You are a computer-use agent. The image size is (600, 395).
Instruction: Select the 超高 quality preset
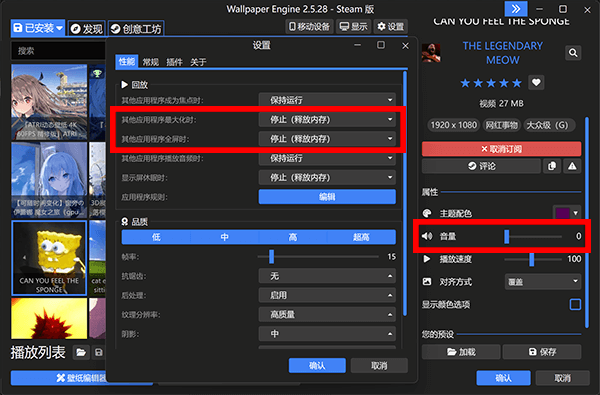[361, 237]
